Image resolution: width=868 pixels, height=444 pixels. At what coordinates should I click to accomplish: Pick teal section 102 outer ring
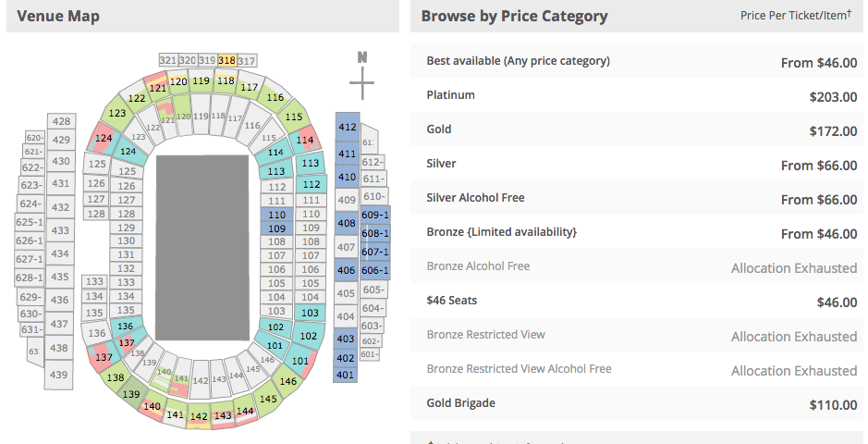(x=309, y=336)
